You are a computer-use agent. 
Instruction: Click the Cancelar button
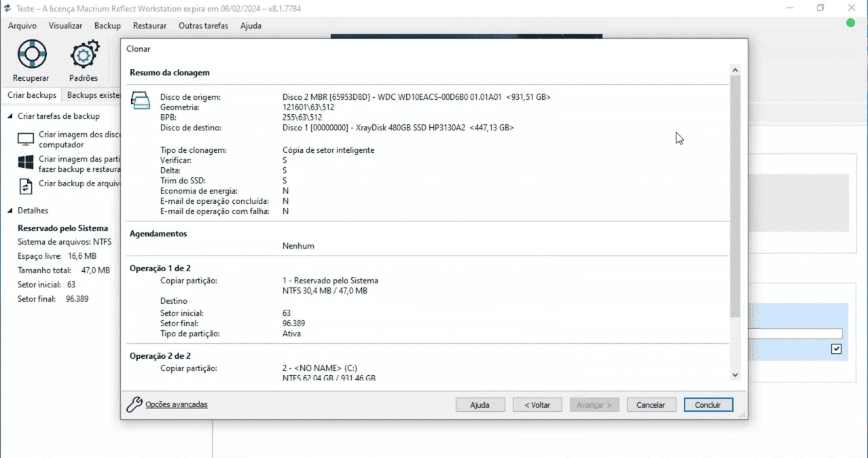651,404
